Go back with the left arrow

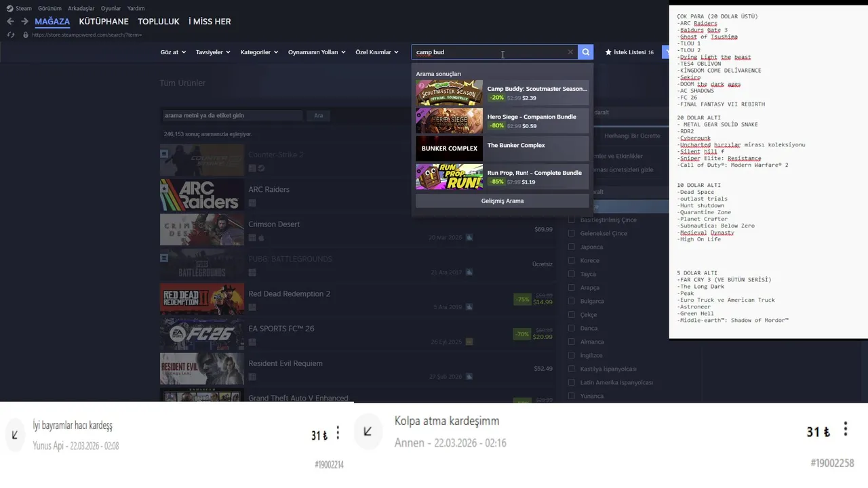(10, 22)
